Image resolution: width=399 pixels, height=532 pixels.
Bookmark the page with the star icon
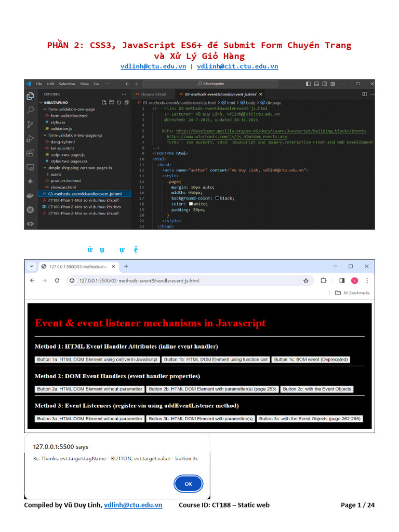[306, 281]
